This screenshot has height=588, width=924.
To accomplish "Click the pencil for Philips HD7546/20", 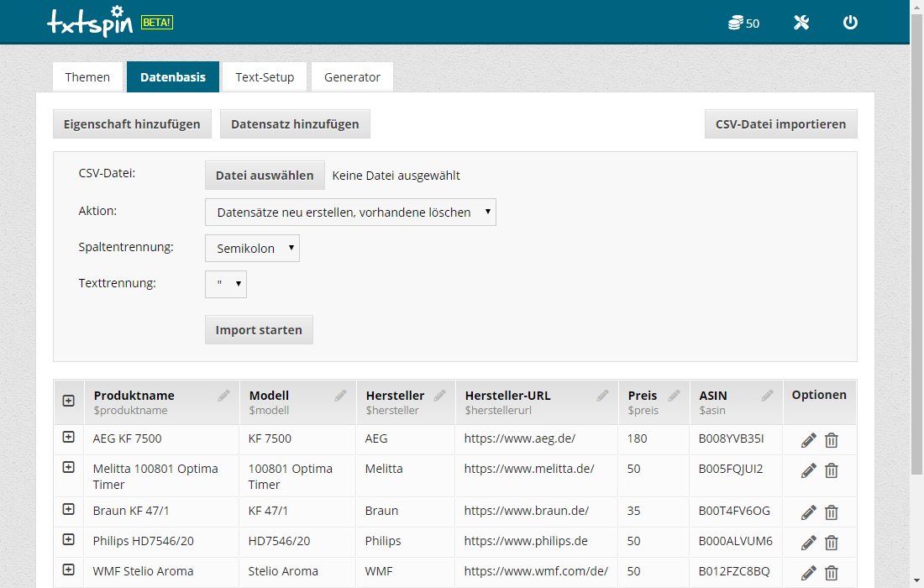I will [x=808, y=543].
